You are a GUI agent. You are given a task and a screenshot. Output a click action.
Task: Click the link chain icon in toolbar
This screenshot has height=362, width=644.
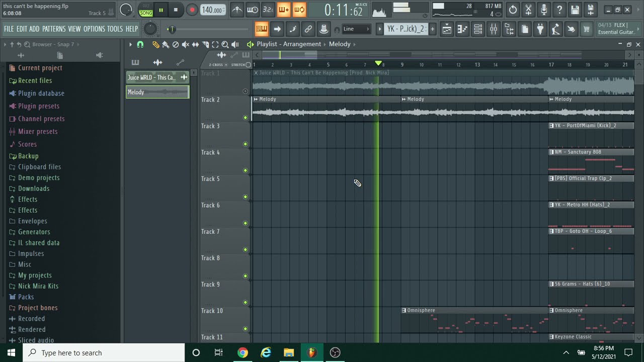(x=308, y=29)
